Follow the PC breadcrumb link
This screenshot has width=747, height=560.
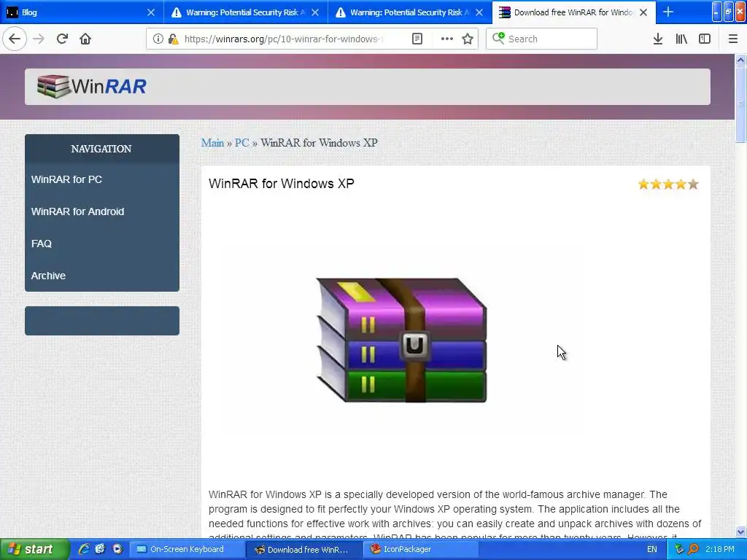pos(242,143)
